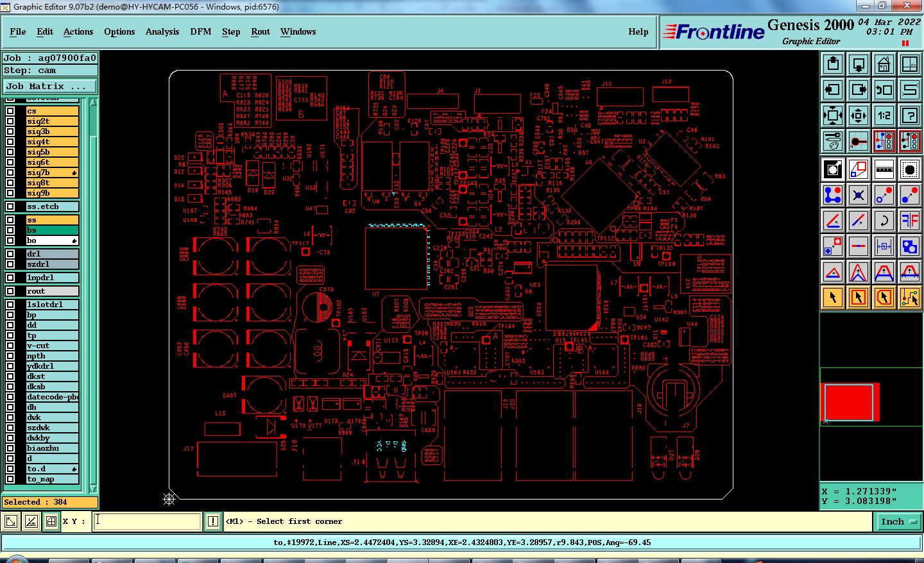Click the blue connected-nodes icon
This screenshot has width=924, height=563.
[x=833, y=195]
